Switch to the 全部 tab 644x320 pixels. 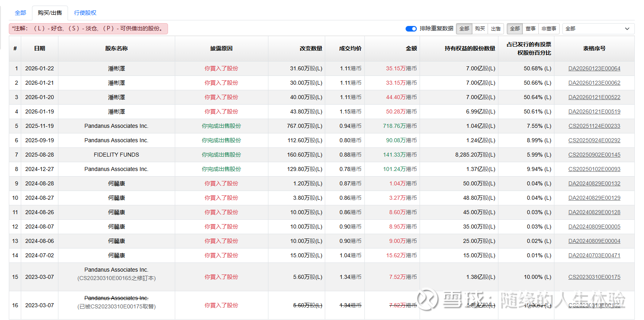coord(20,13)
